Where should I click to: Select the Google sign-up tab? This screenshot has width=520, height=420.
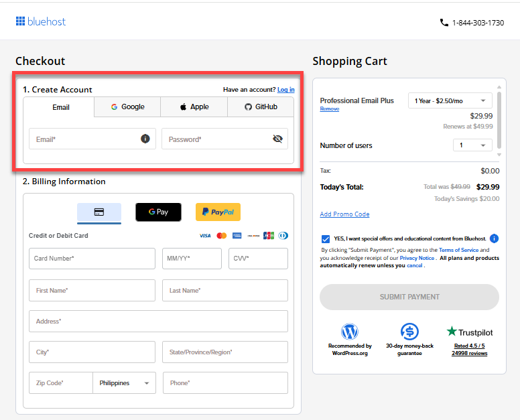(x=127, y=107)
